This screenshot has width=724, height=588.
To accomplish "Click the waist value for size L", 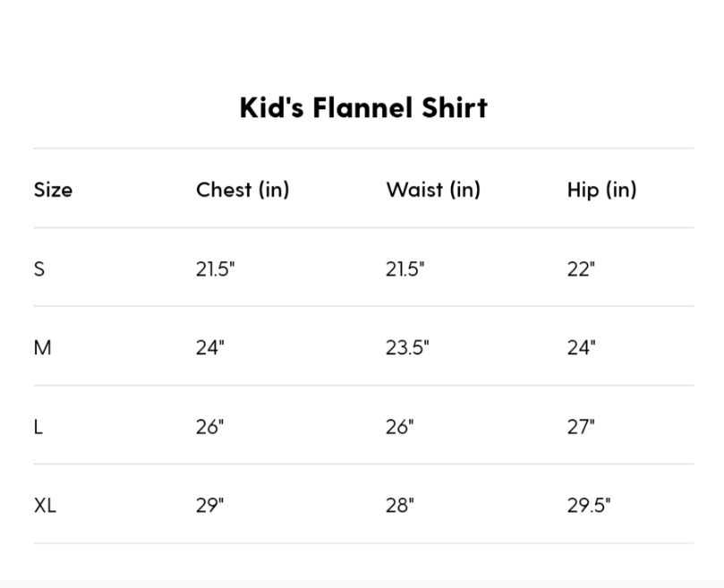I will click(x=400, y=426).
